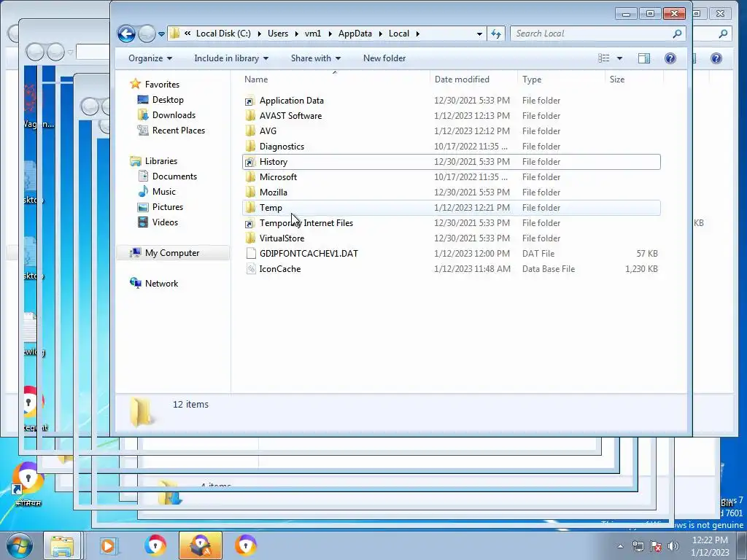Open the volume control in system tray
The image size is (747, 560).
[x=673, y=546]
